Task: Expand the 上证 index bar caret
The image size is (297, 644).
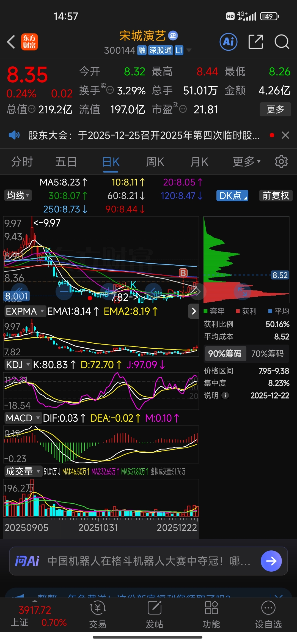Action: (x=35, y=601)
